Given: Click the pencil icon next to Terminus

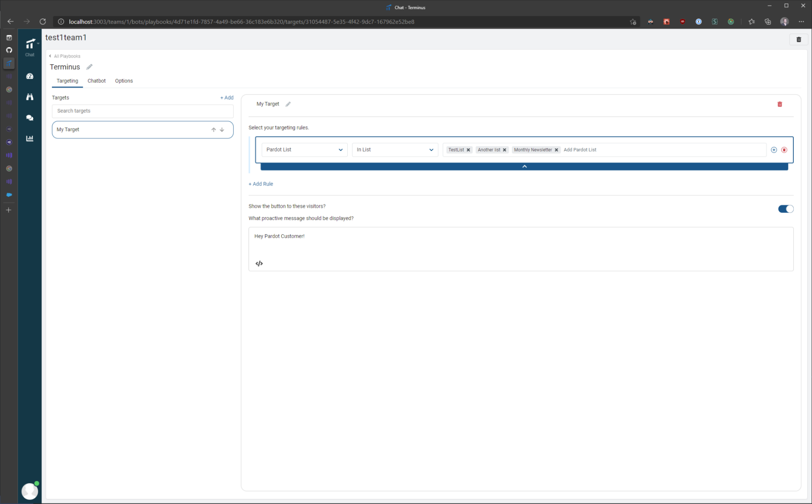Looking at the screenshot, I should [89, 67].
